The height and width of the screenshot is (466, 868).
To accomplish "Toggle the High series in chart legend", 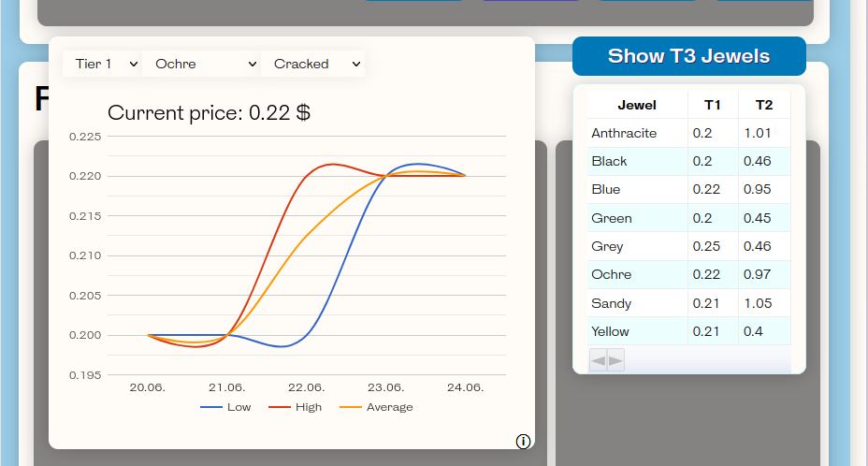I will [296, 407].
